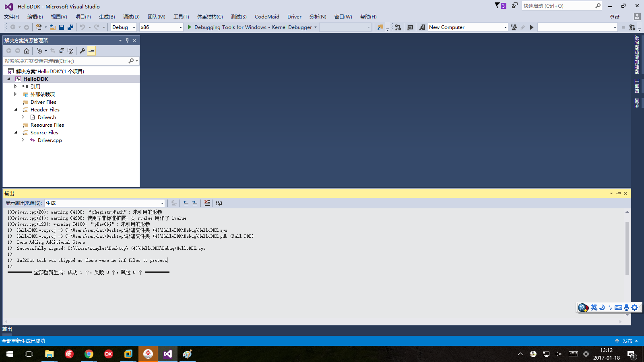Open Task View on the taskbar
Image resolution: width=644 pixels, height=362 pixels.
tap(29, 354)
